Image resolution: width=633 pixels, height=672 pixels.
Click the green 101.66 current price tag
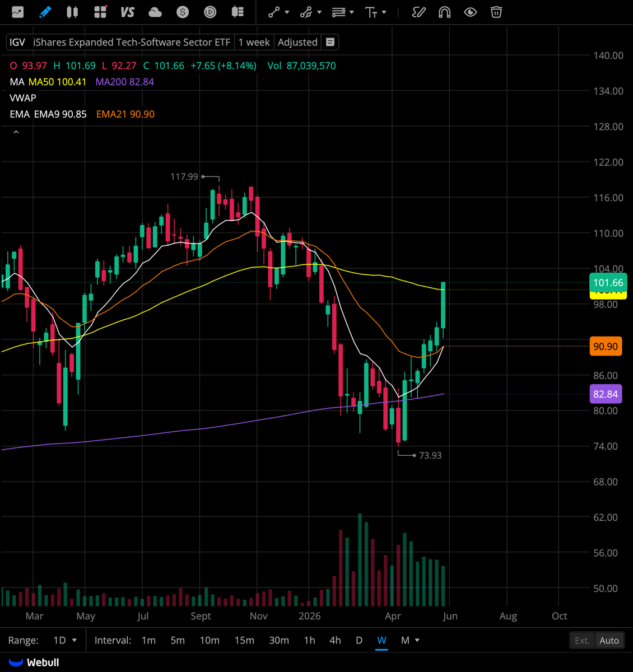point(608,283)
